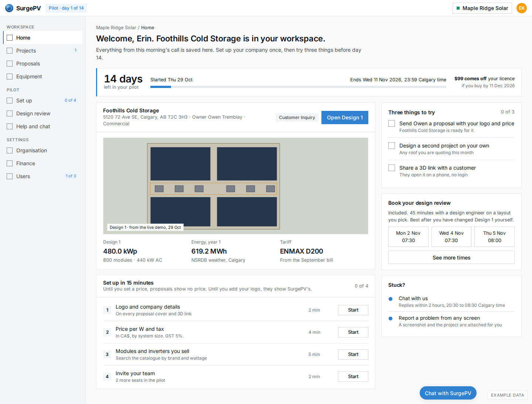Screen dimensions: 532x404
Task: Click the Set up sidebar icon
Action: (x=10, y=101)
